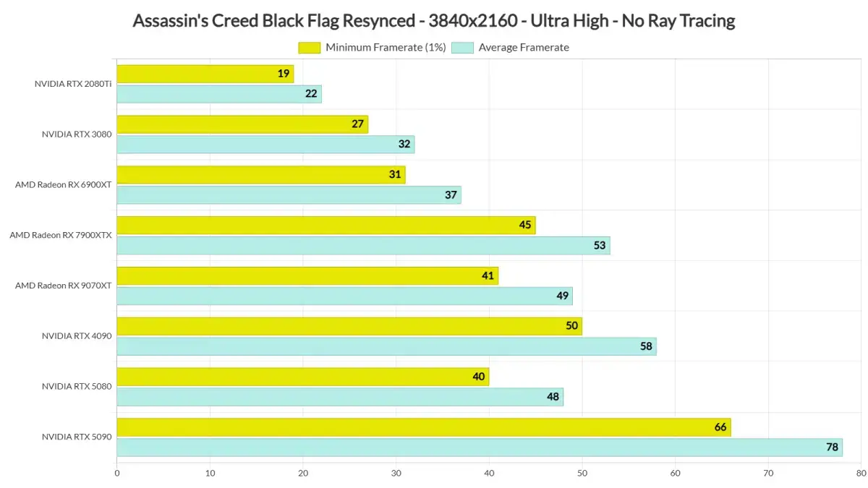Click the RX 6900XT minimum bar valued 31
868x488 pixels.
pyautogui.click(x=261, y=175)
